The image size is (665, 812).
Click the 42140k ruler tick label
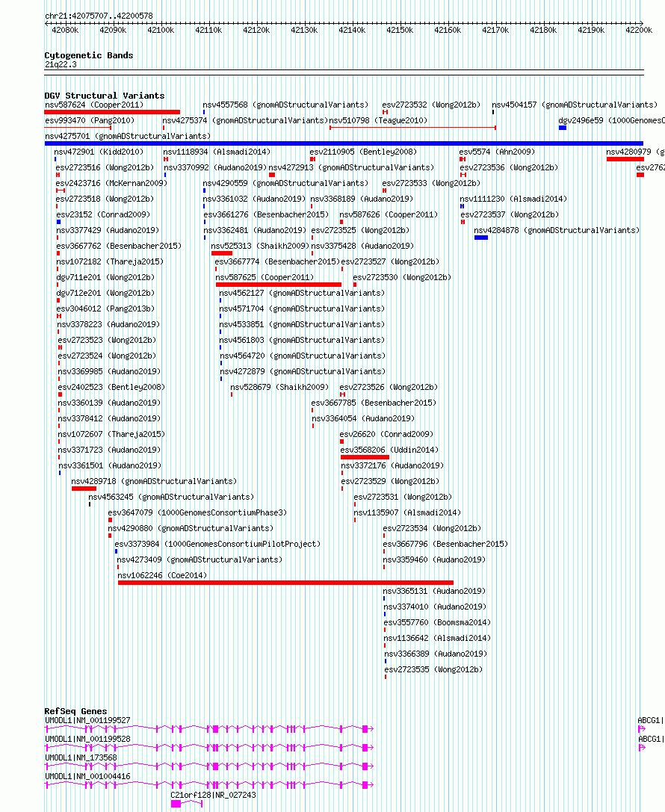(x=352, y=30)
